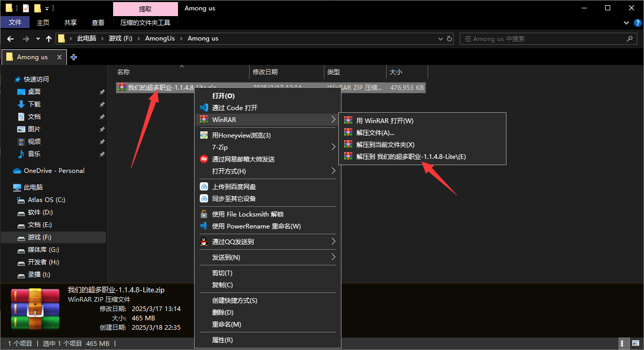Viewport: 644px width, 350px height.
Task: Click the File Locksmith padlock icon
Action: tap(203, 214)
